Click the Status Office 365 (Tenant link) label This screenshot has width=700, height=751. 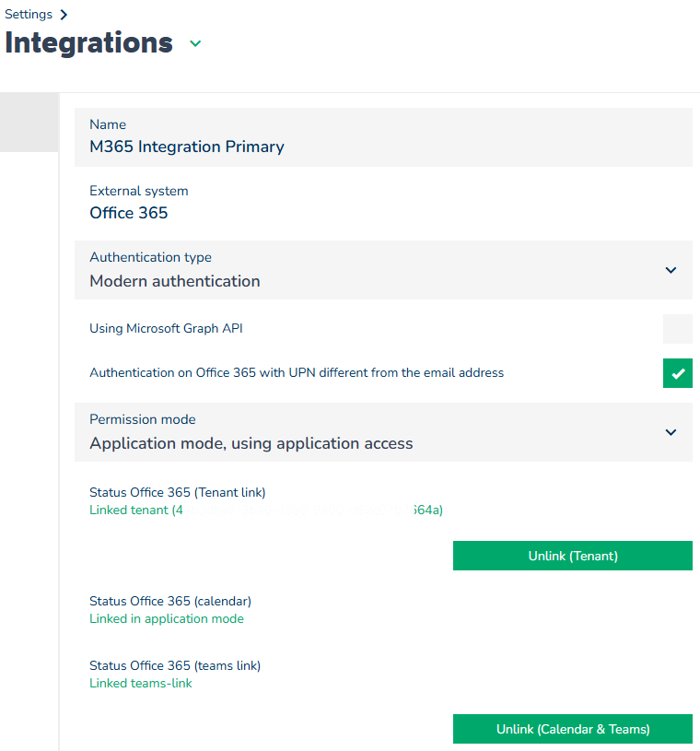click(x=177, y=493)
